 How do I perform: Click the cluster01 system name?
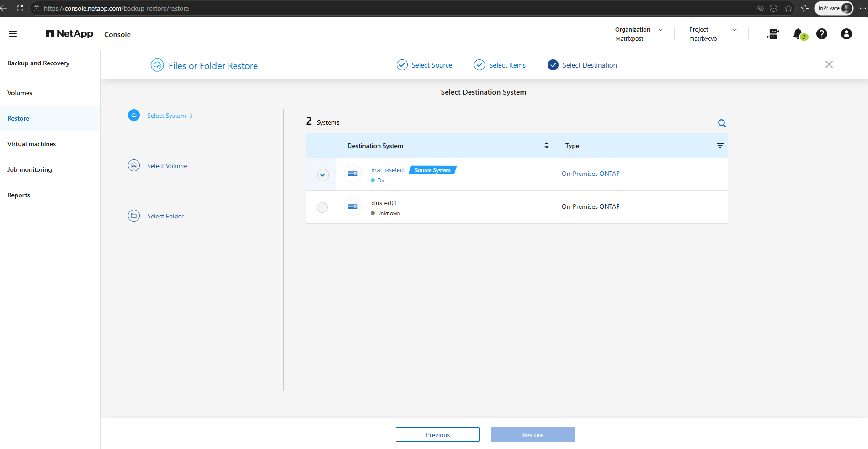tap(384, 203)
